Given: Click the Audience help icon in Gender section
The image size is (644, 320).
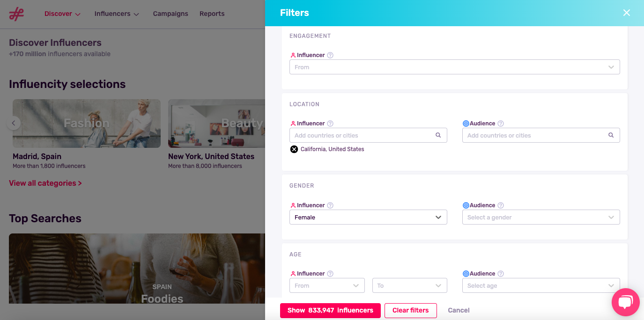Looking at the screenshot, I should pos(501,205).
